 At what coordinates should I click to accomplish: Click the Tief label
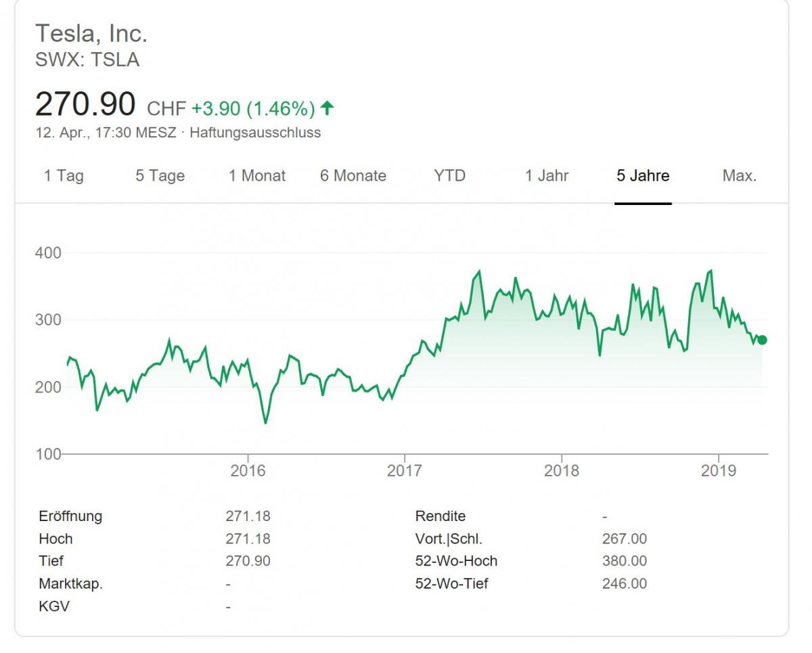[x=51, y=561]
